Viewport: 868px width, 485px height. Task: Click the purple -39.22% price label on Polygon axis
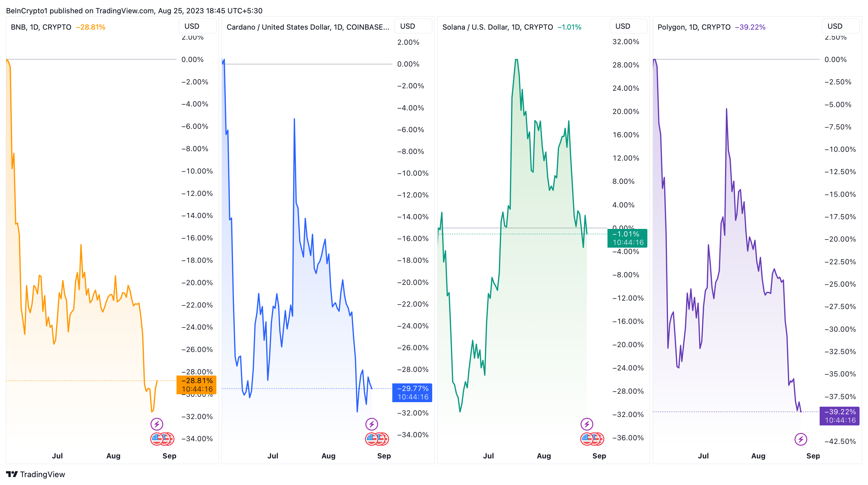(840, 415)
